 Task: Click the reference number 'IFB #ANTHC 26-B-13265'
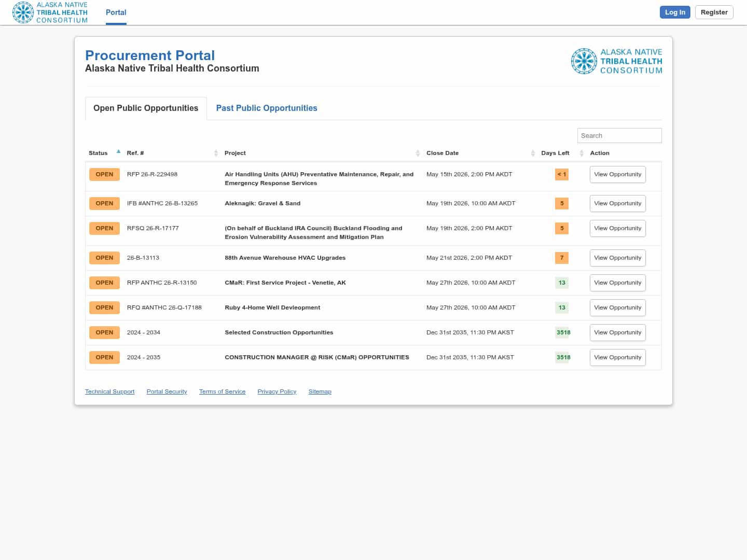[162, 204]
